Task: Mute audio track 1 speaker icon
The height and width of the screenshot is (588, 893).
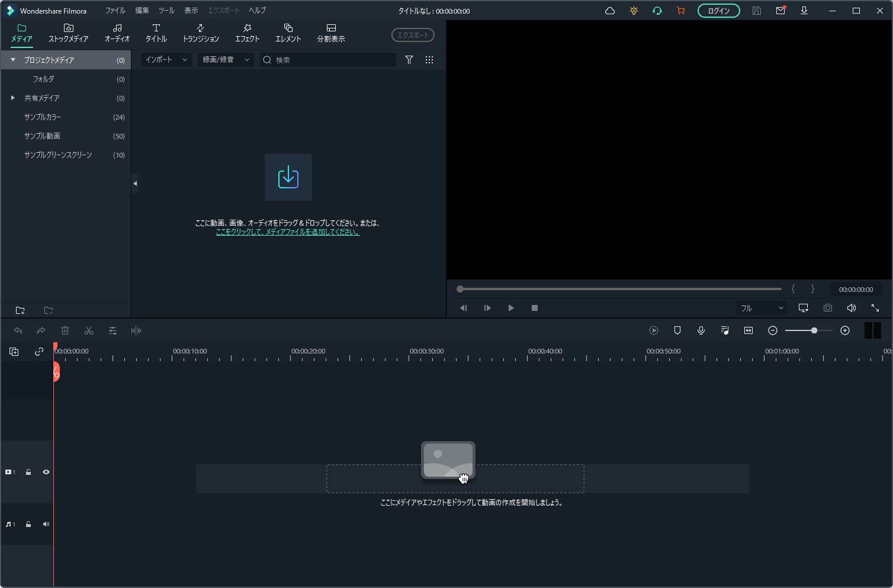Action: tap(46, 524)
